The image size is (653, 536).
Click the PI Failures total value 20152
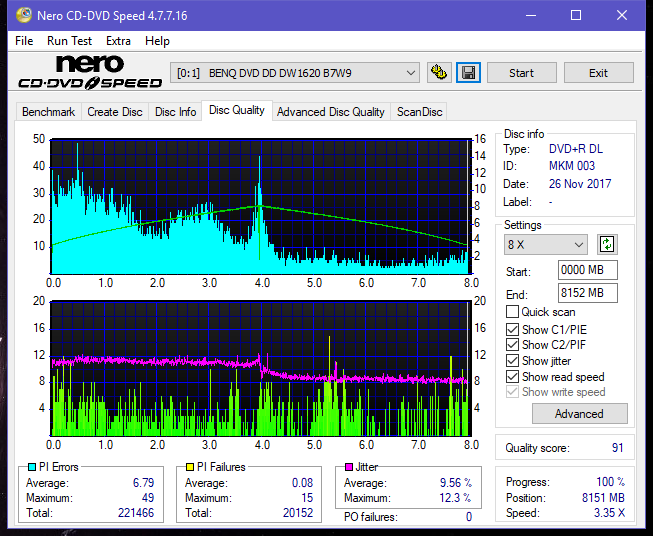[x=298, y=513]
